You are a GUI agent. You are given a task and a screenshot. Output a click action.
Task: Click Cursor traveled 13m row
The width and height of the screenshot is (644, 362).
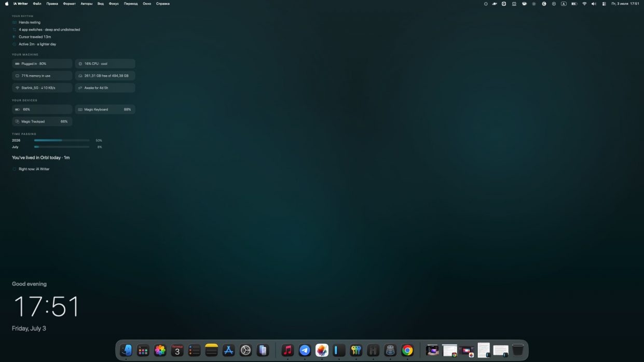[x=32, y=37]
